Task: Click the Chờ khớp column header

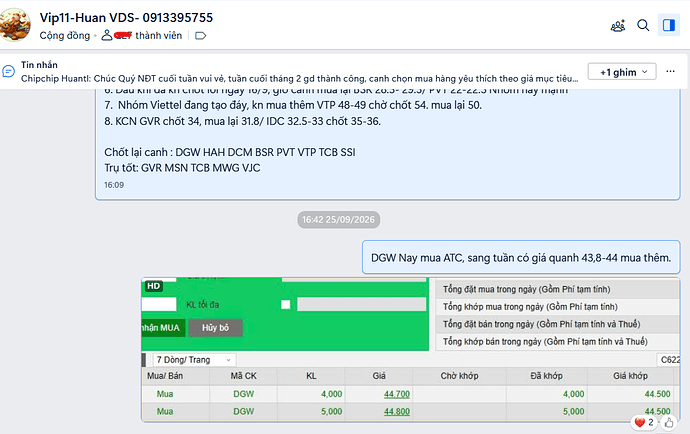Action: coord(459,376)
